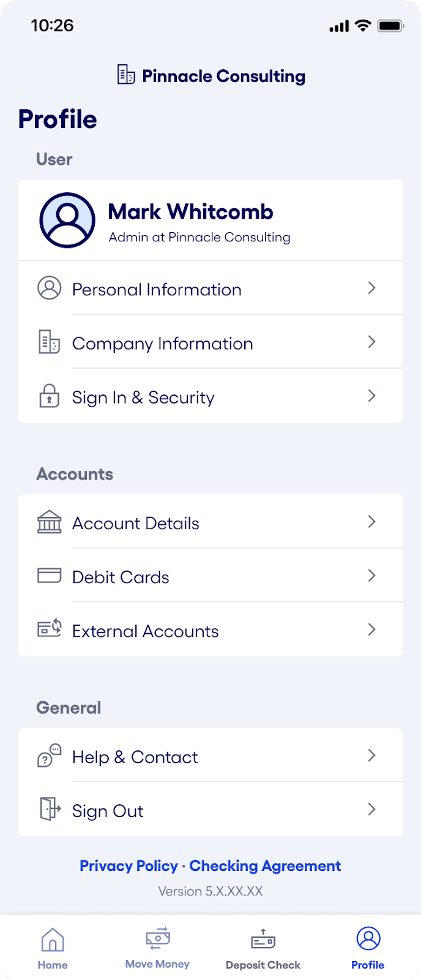The height and width of the screenshot is (980, 421).
Task: Select the Home icon in bottom navigation
Action: coord(52,939)
